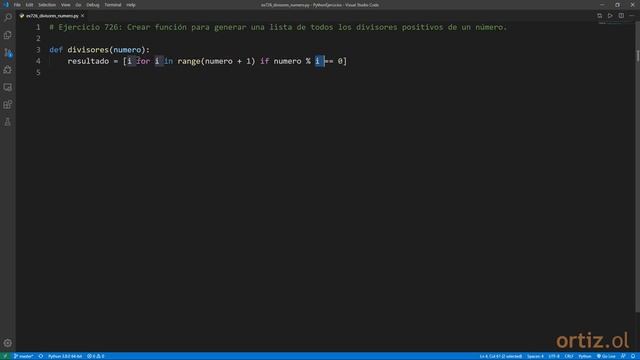640x360 pixels.
Task: Open the Source Control view
Action: (8, 53)
